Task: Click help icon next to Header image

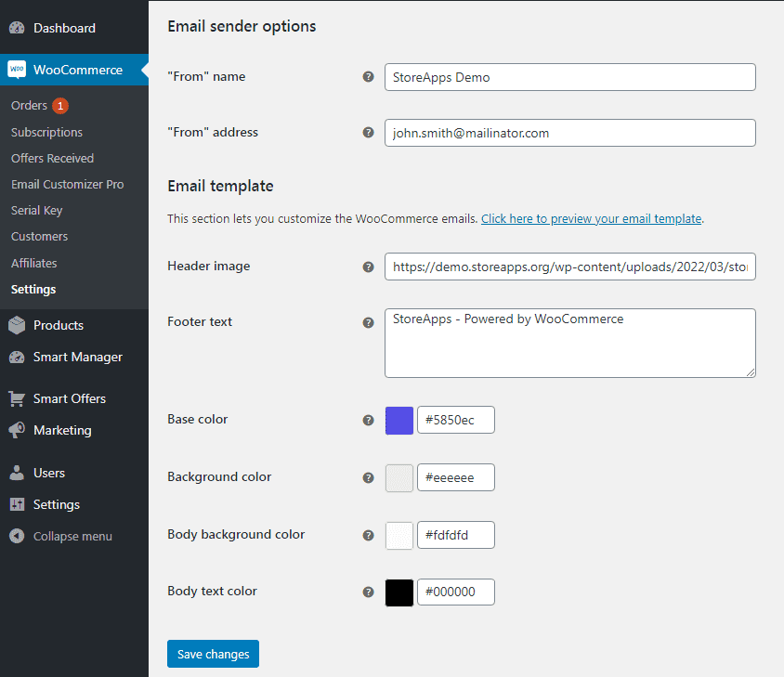Action: pyautogui.click(x=368, y=267)
